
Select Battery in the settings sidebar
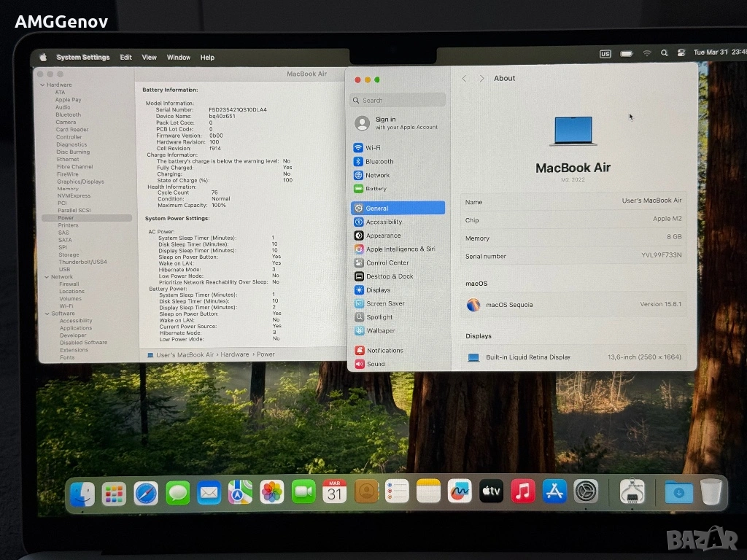click(x=376, y=189)
